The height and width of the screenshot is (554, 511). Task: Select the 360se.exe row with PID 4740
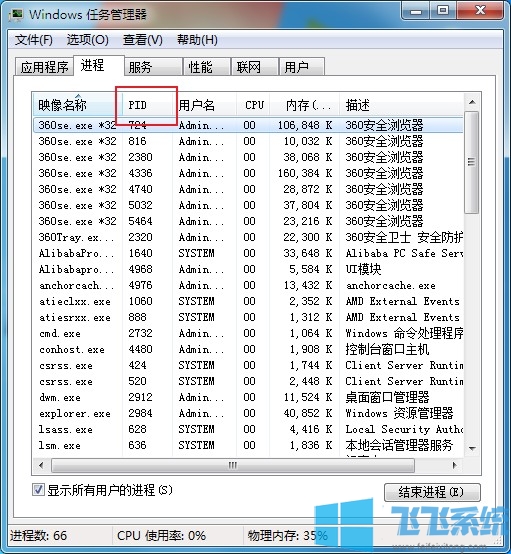tap(248, 189)
